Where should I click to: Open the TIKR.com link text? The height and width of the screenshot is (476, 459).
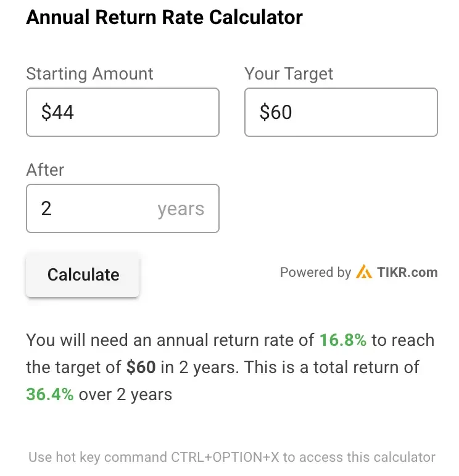[x=407, y=273]
